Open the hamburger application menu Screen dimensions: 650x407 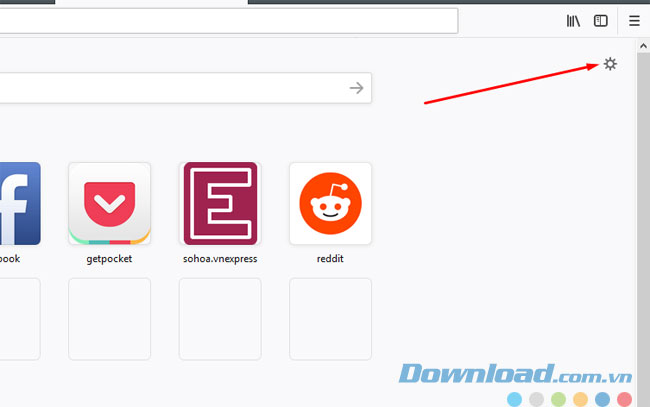[634, 21]
